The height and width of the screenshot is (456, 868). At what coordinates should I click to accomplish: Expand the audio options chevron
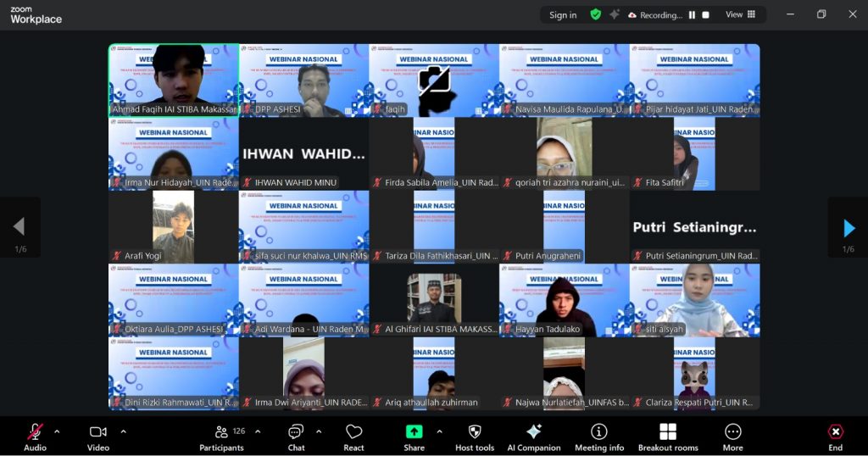57,431
